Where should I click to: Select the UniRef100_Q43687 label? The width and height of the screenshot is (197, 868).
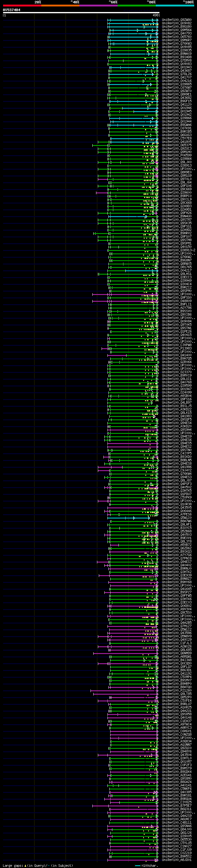coord(176,71)
